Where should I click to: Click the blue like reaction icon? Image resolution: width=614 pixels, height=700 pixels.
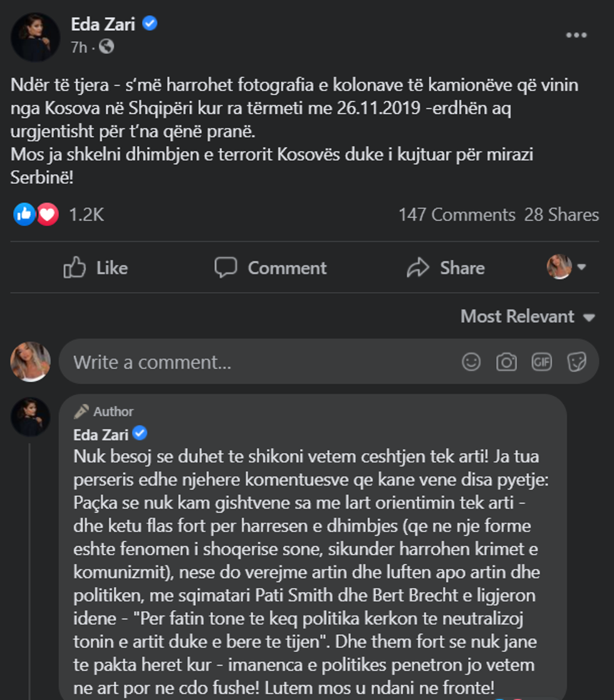[x=24, y=215]
